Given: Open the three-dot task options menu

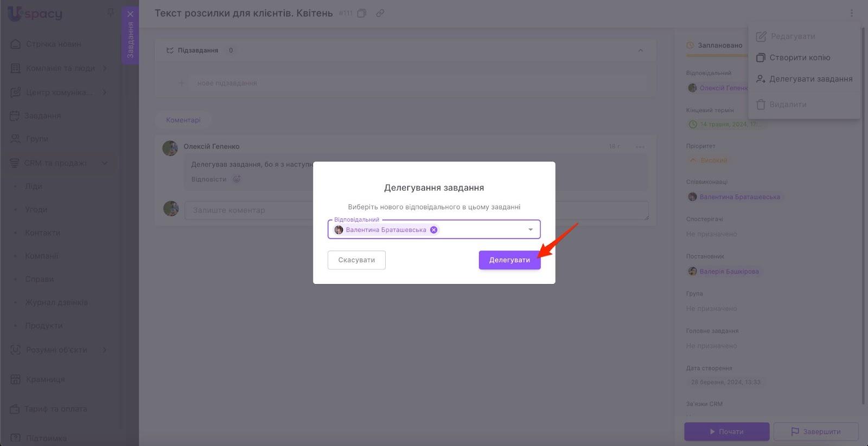Looking at the screenshot, I should click(851, 13).
